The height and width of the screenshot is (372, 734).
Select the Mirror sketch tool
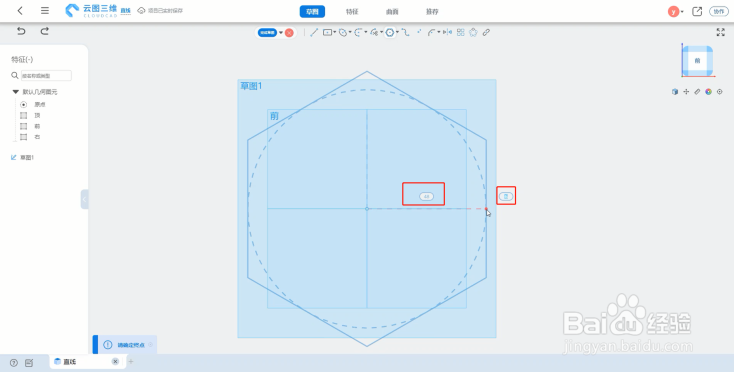(x=448, y=32)
